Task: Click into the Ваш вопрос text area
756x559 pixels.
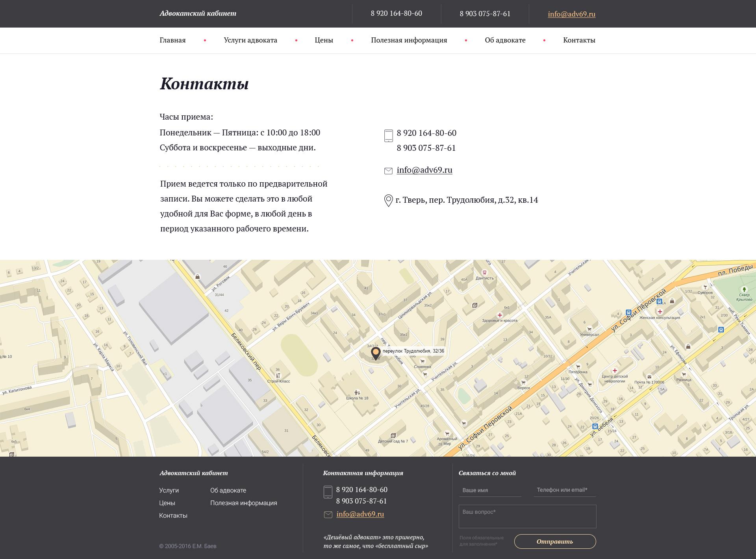Action: click(527, 516)
